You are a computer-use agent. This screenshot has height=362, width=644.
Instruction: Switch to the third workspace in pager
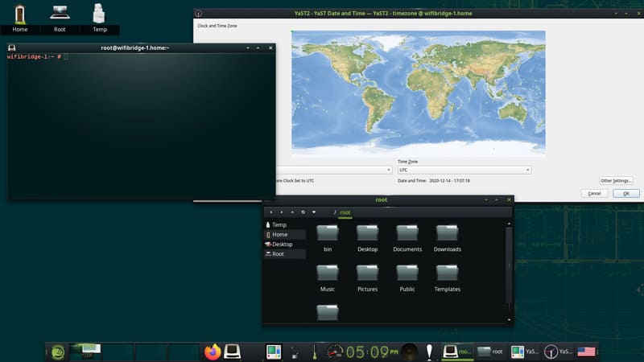click(151, 352)
